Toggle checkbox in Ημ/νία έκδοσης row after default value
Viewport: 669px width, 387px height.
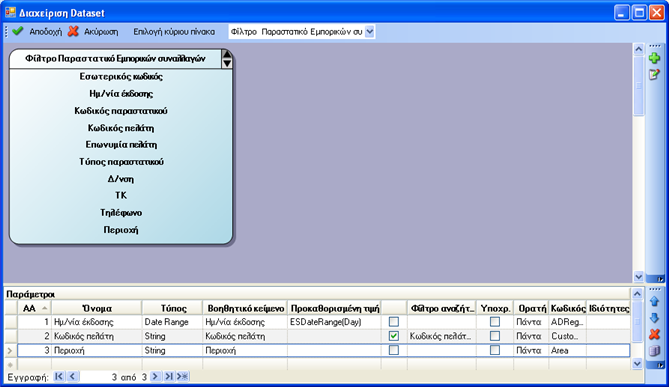tap(394, 322)
